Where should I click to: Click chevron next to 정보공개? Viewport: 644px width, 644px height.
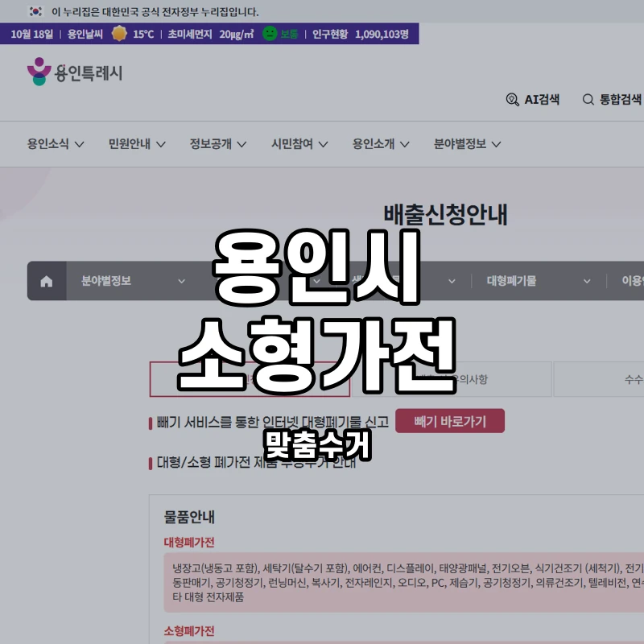click(x=242, y=144)
